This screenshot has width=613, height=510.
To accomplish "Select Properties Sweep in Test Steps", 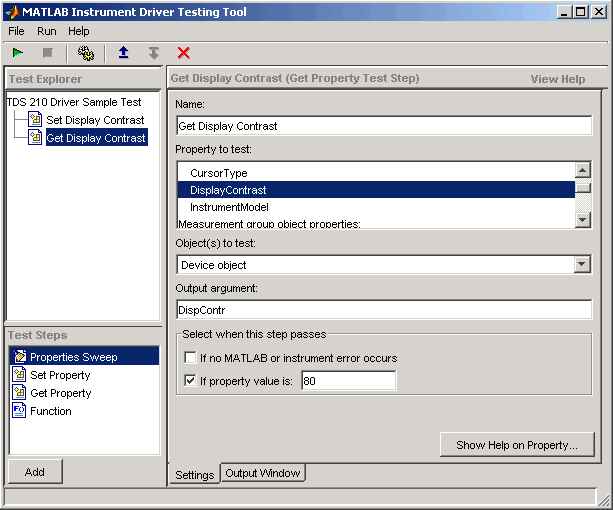I will [84, 357].
